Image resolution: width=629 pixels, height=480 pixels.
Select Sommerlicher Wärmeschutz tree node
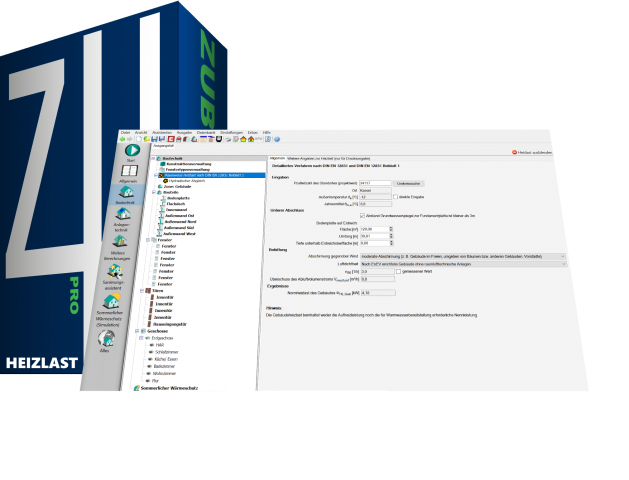[x=169, y=388]
